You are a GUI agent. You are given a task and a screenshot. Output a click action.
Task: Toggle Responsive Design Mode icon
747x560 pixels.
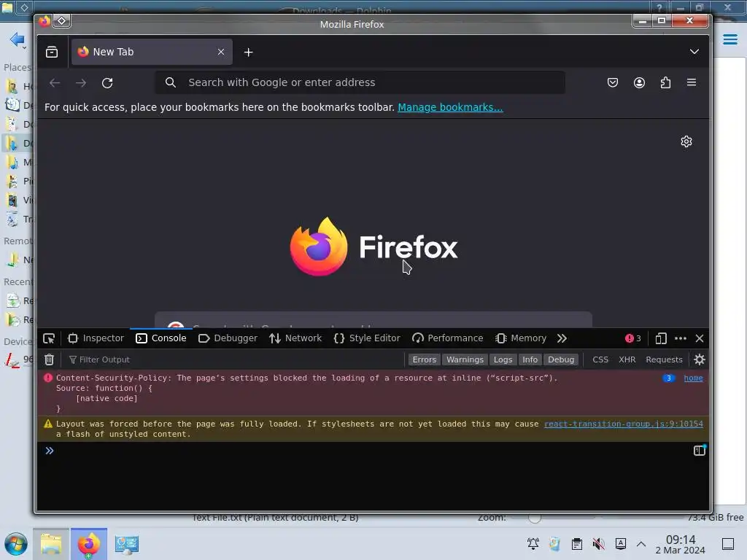coord(661,338)
